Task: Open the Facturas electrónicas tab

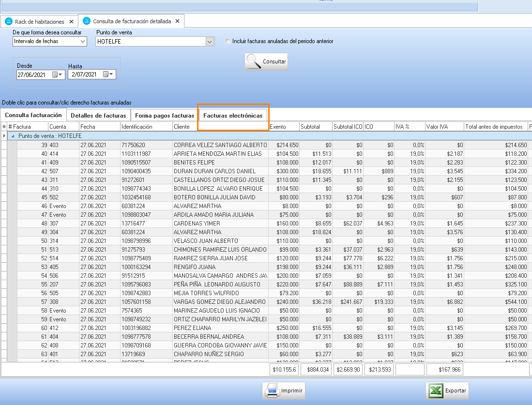Action: pos(233,116)
